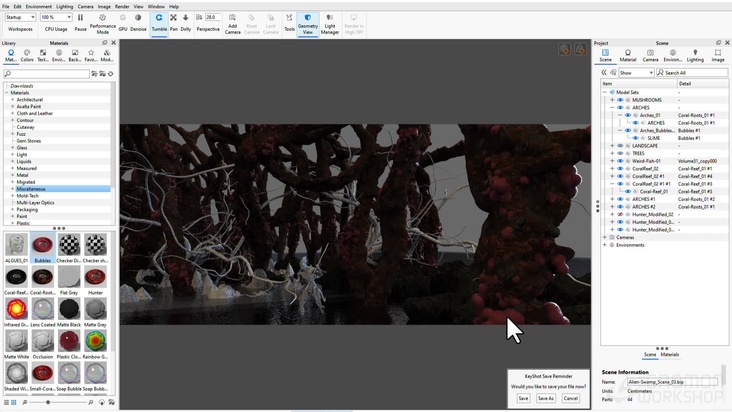Switch library to list view icon

click(x=7, y=402)
